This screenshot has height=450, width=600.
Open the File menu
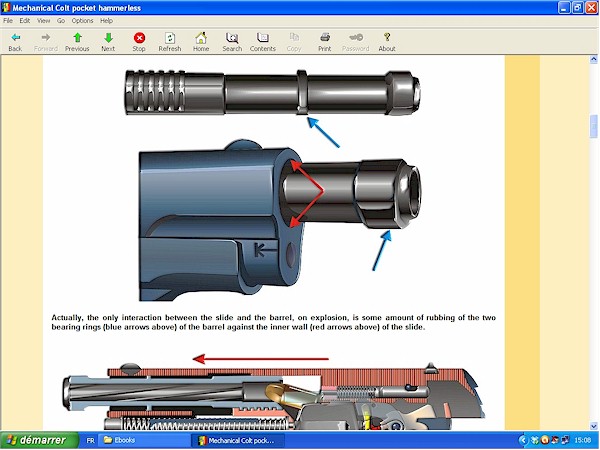point(8,21)
